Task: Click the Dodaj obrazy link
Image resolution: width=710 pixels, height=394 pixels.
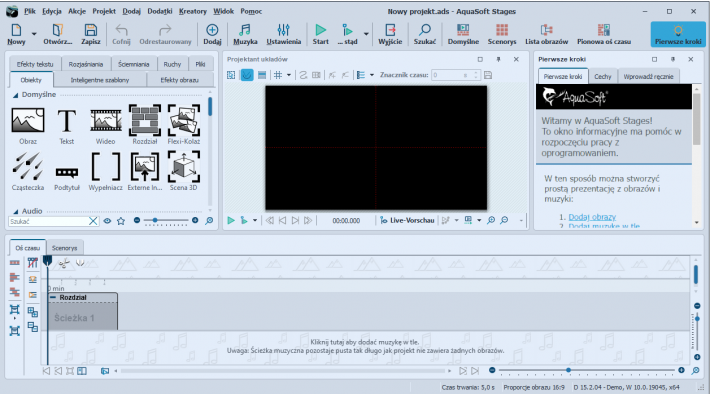Action: point(592,217)
